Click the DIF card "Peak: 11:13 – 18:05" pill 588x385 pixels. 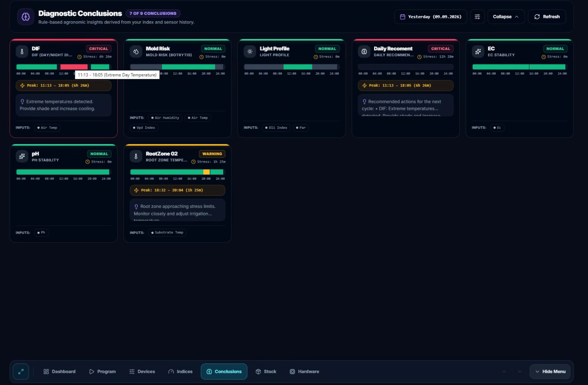[63, 85]
